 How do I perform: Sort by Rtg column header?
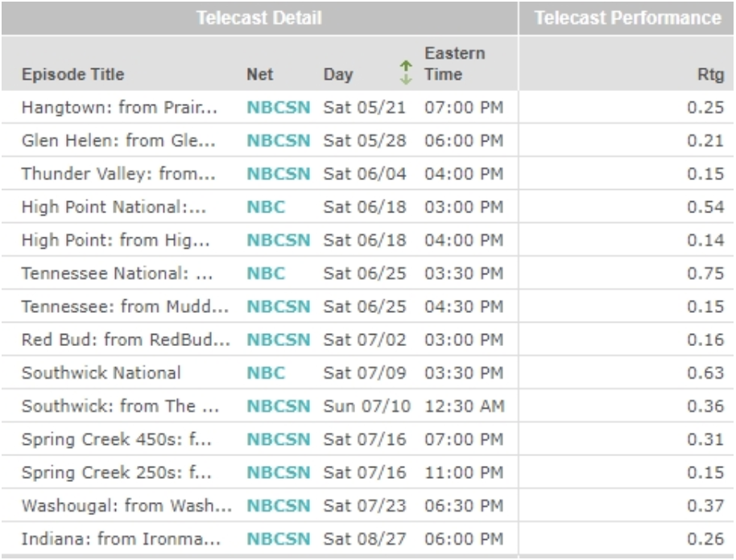713,75
